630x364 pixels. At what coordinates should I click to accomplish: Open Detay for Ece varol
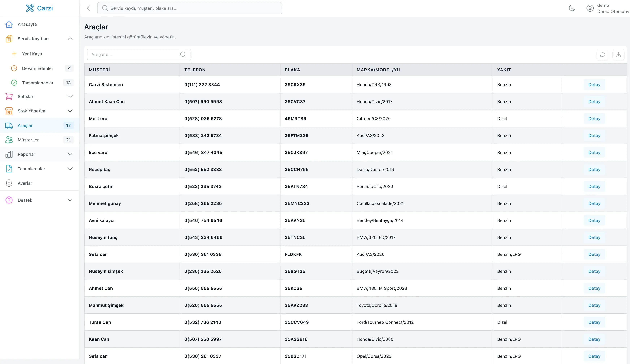594,152
